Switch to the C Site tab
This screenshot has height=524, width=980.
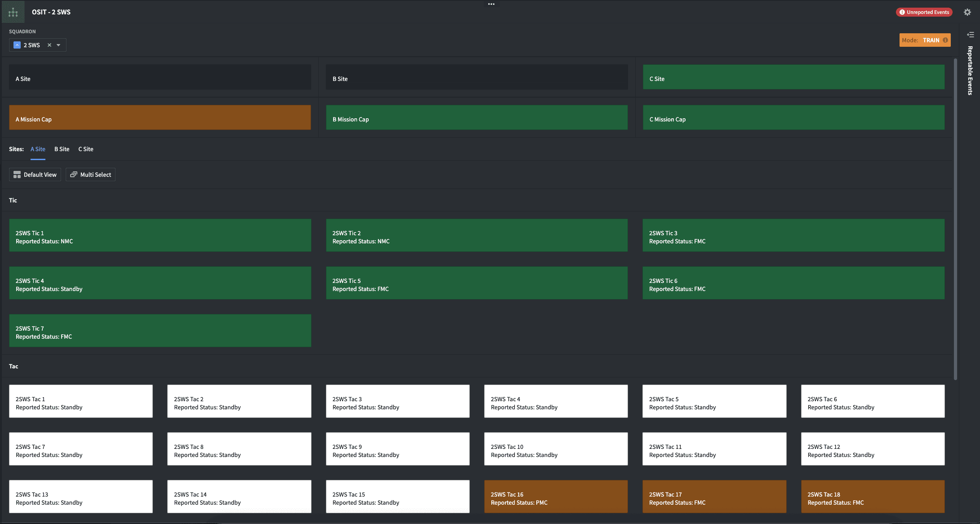(x=86, y=149)
